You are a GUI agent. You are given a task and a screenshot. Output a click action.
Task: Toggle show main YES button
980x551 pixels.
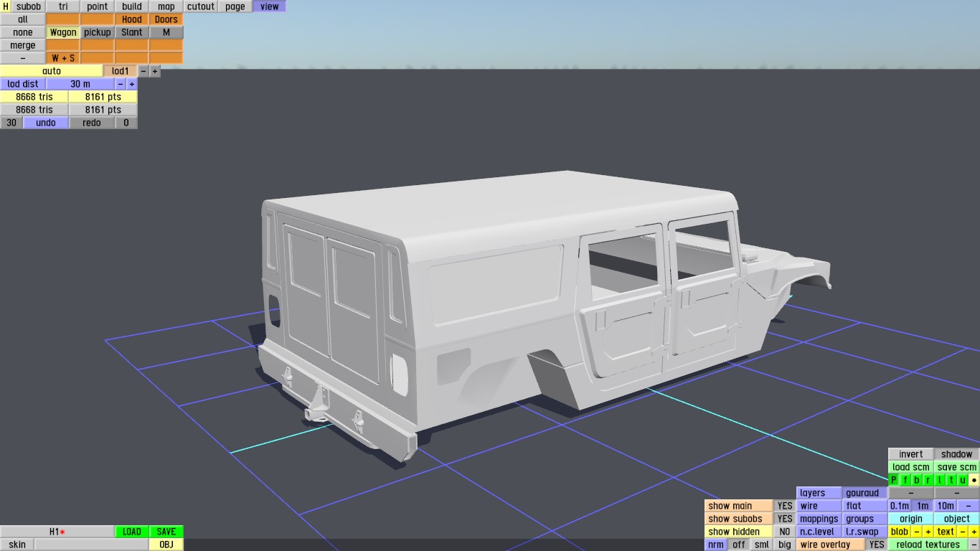[x=785, y=506]
